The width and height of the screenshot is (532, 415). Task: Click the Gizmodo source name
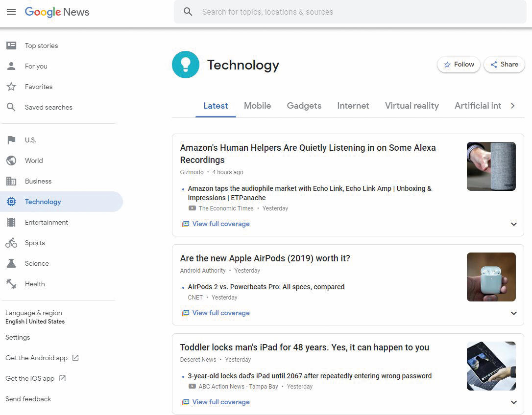(x=192, y=172)
